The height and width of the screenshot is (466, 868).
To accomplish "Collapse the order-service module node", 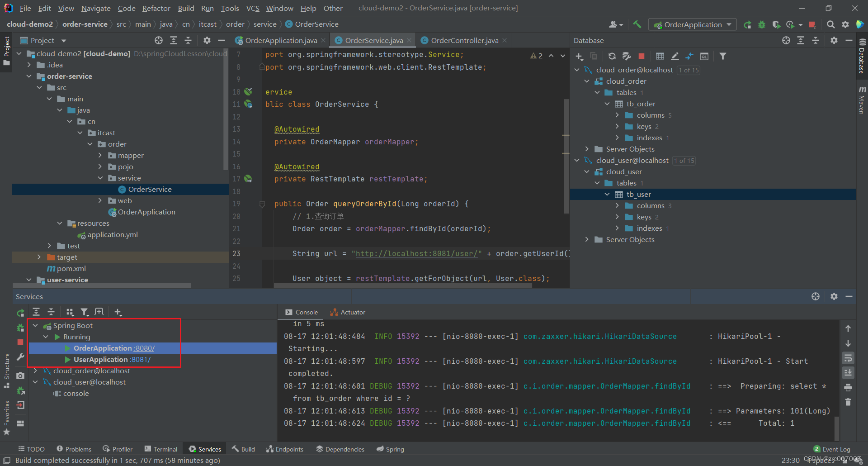I will coord(29,76).
